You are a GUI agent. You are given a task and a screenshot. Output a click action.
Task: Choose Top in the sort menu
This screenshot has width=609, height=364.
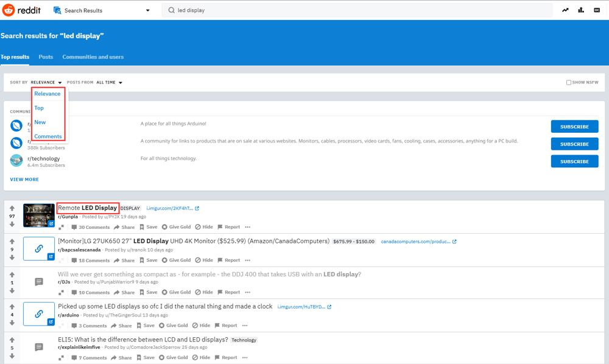tap(39, 108)
